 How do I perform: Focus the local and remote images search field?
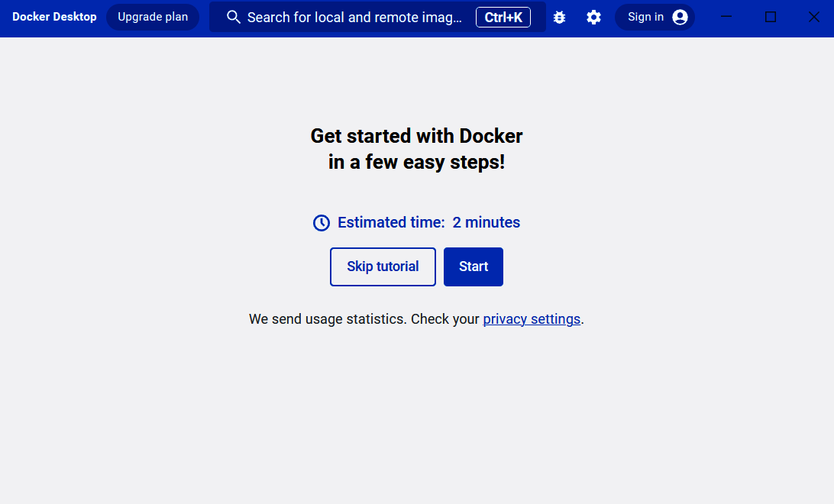[x=359, y=17]
